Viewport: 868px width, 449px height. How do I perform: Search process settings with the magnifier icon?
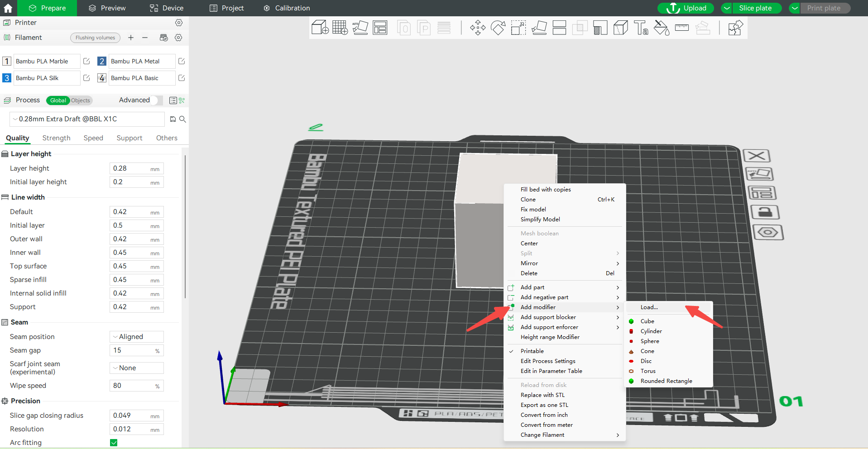182,119
